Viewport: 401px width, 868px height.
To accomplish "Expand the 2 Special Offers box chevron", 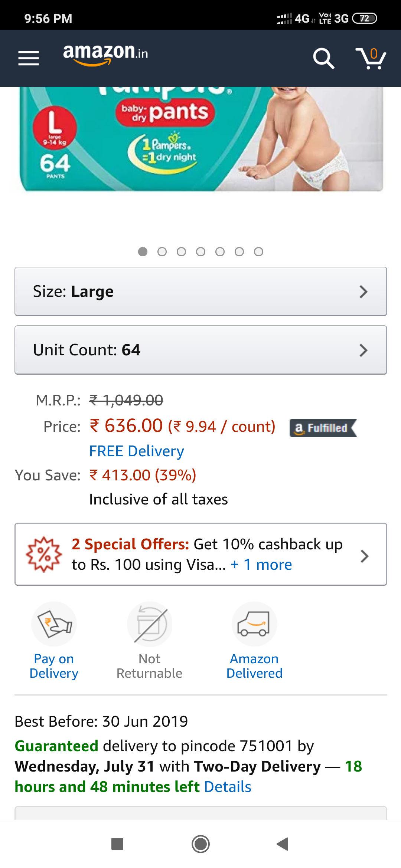I will tap(365, 556).
